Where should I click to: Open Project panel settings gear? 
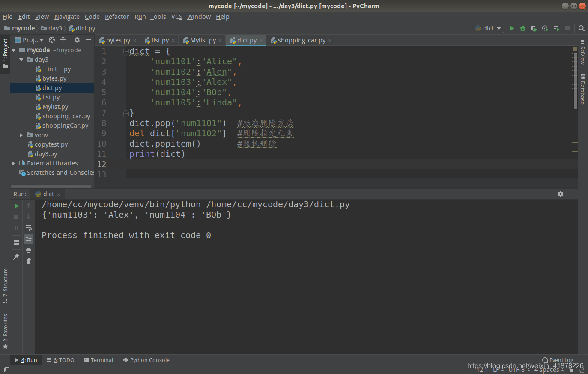pyautogui.click(x=77, y=40)
